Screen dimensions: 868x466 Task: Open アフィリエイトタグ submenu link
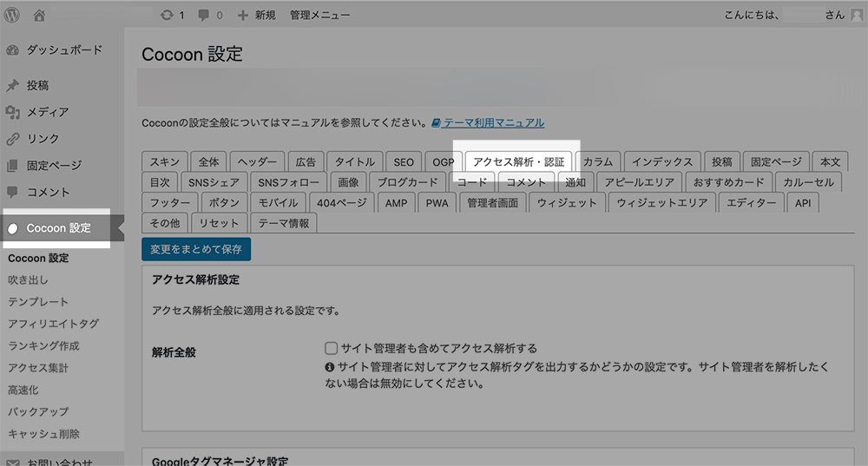pos(54,324)
